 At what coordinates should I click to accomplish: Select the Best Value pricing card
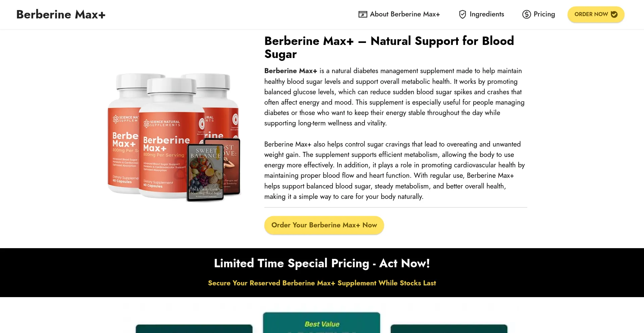point(322,323)
